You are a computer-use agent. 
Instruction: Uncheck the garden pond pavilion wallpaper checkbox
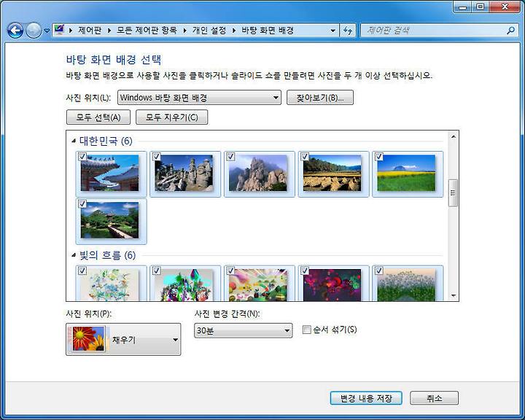coord(82,204)
